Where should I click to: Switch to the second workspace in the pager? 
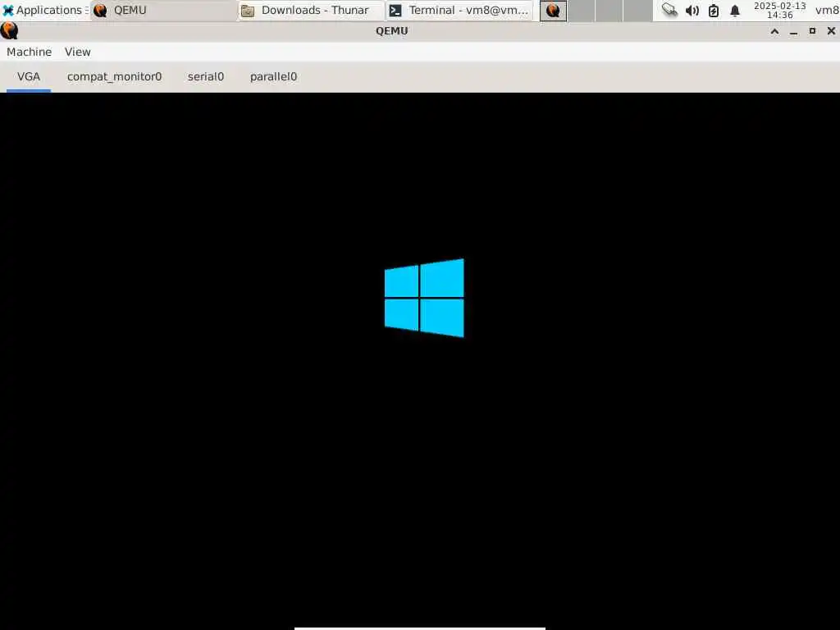[x=582, y=10]
